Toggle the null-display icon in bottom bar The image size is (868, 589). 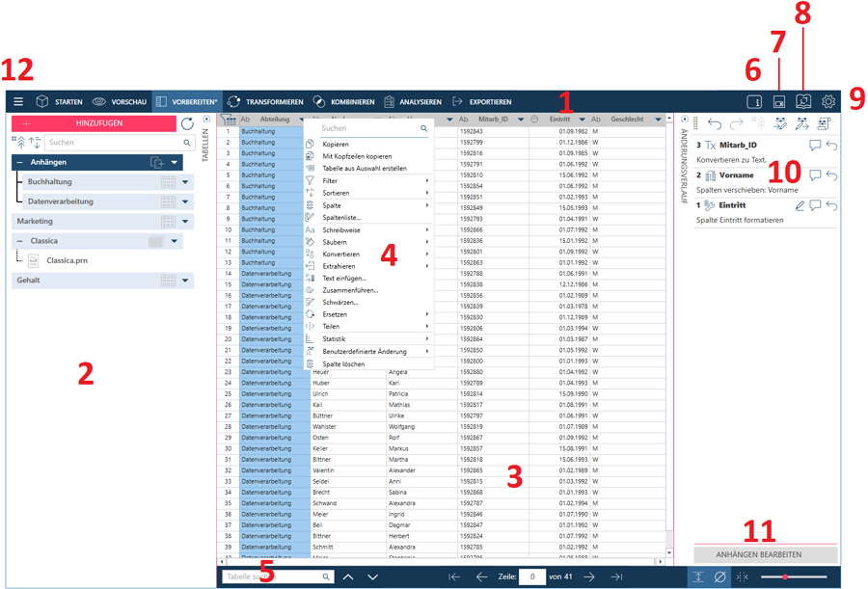719,576
